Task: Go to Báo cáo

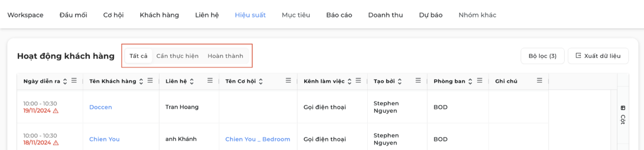Action: (x=339, y=15)
